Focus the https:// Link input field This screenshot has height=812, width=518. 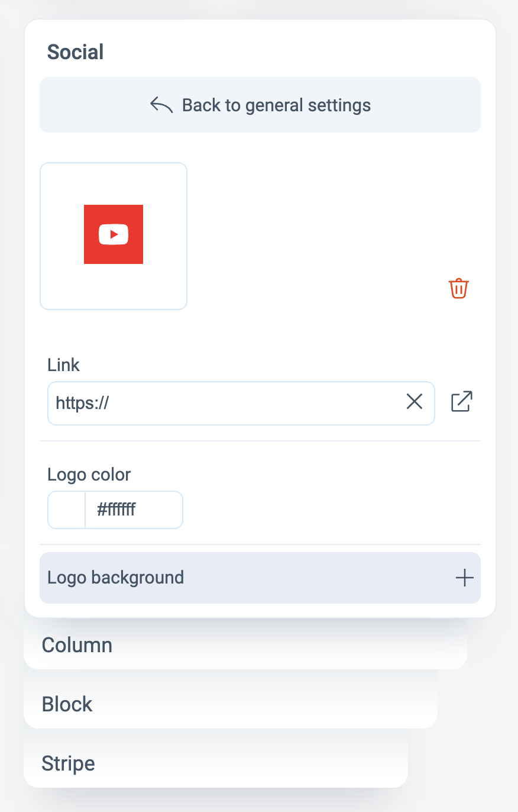225,403
